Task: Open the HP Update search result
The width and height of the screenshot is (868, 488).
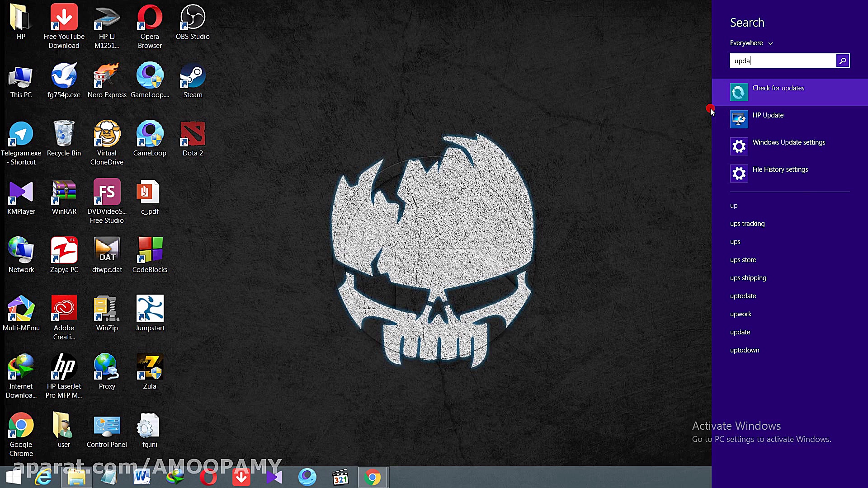Action: [x=768, y=116]
